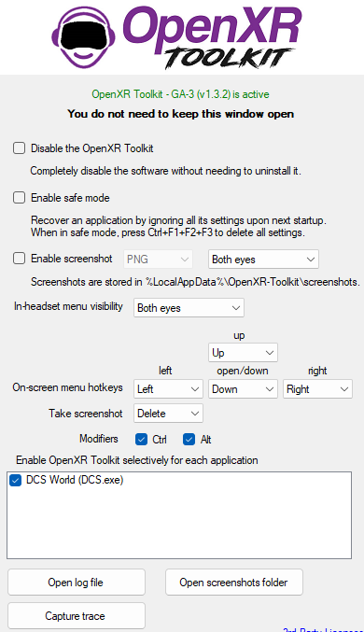
Task: Enable safe mode checkbox
Action: pos(19,198)
